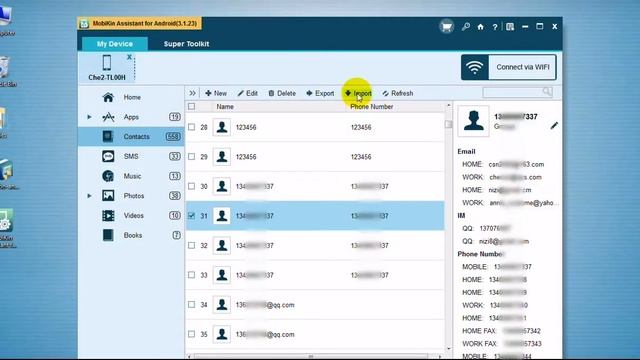Image resolution: width=640 pixels, height=360 pixels.
Task: Open SMS in the sidebar
Action: pyautogui.click(x=131, y=156)
